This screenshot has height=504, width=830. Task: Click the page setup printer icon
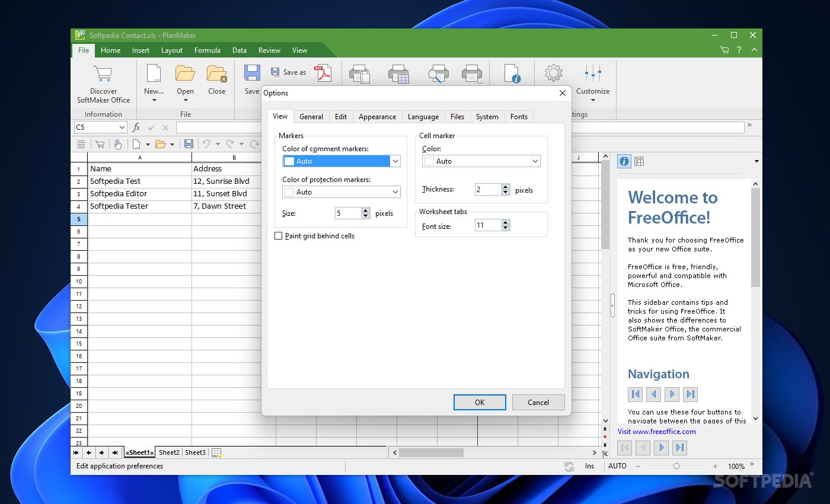(360, 74)
